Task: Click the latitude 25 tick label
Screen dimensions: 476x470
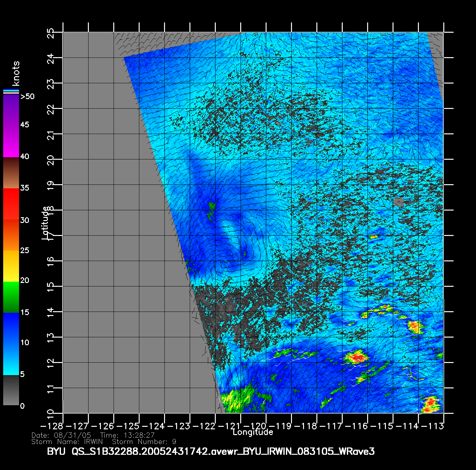Action: click(x=50, y=33)
